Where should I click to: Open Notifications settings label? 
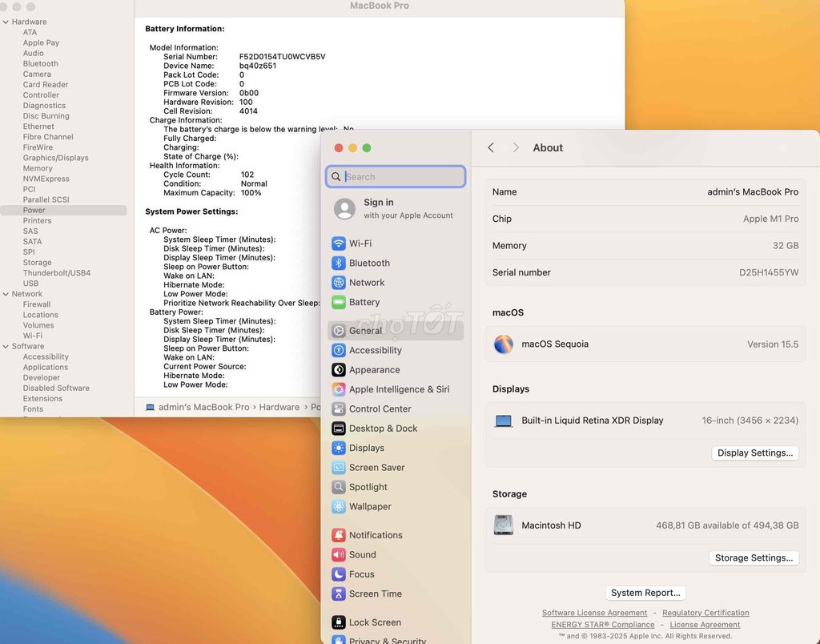[x=376, y=535]
